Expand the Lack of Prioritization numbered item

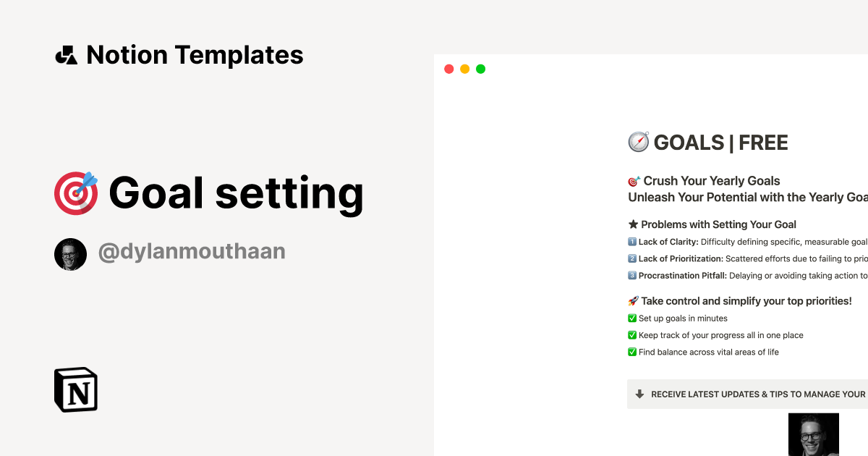(631, 258)
